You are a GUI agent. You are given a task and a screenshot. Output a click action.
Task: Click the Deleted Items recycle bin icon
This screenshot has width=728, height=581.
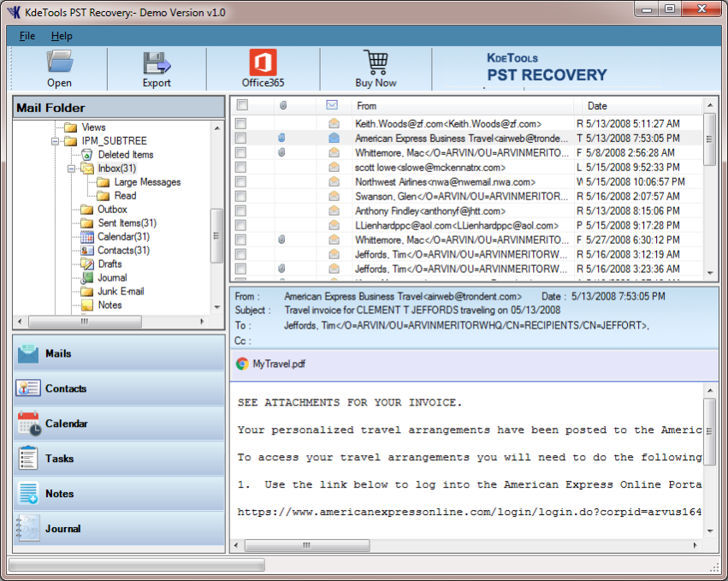(86, 155)
